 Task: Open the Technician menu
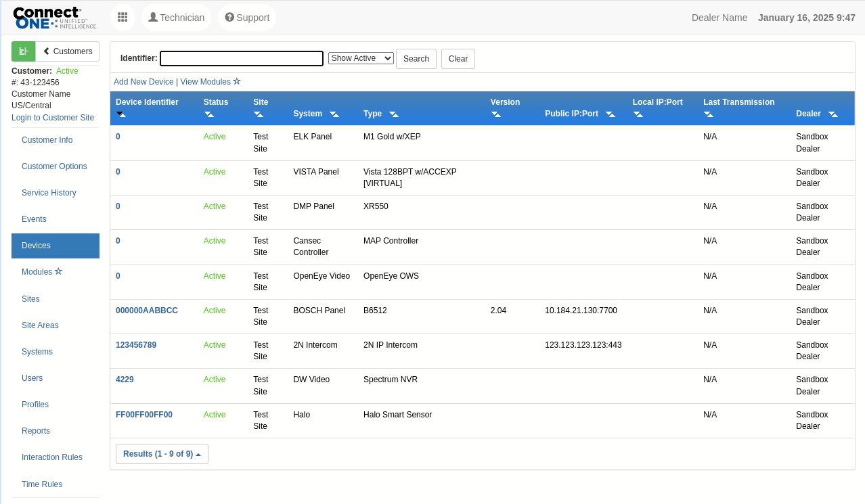click(x=176, y=18)
